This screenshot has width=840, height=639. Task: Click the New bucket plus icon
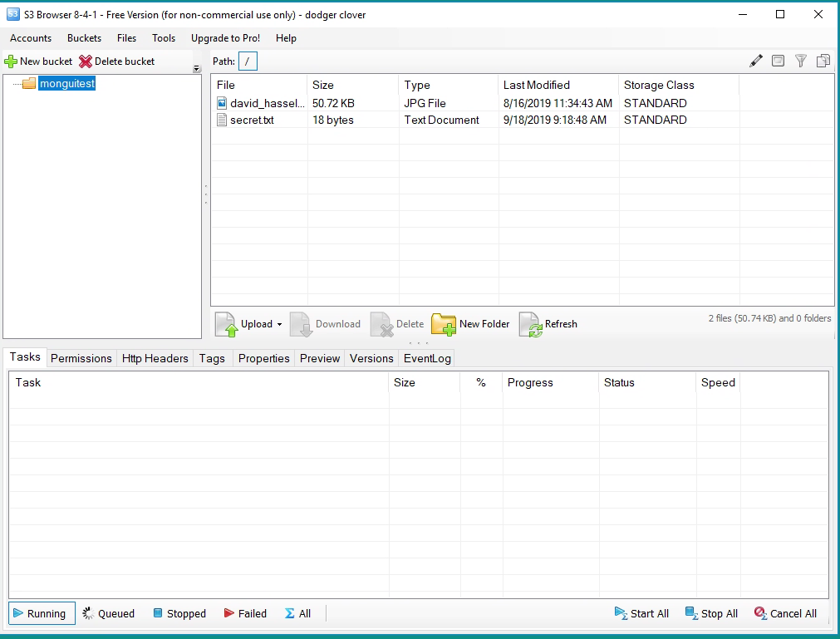[x=11, y=61]
